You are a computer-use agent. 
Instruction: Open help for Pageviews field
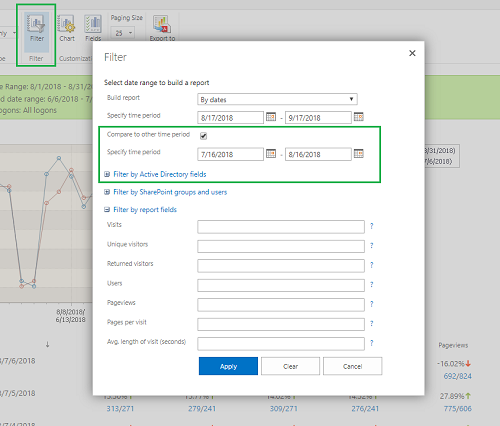click(372, 304)
